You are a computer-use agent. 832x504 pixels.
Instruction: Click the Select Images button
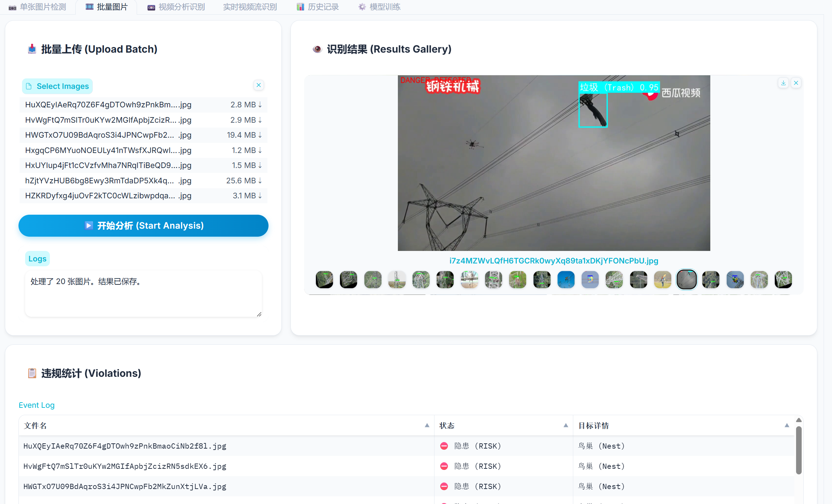click(x=58, y=86)
